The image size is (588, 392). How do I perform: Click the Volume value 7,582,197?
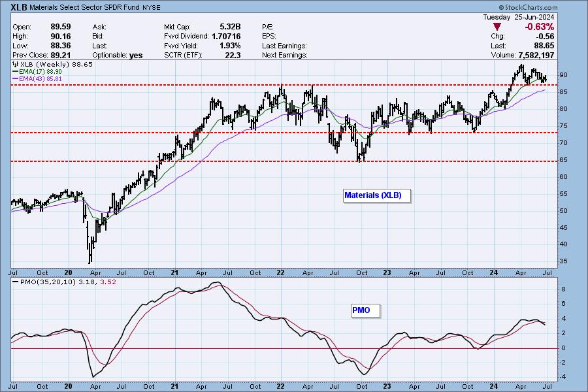[536, 55]
